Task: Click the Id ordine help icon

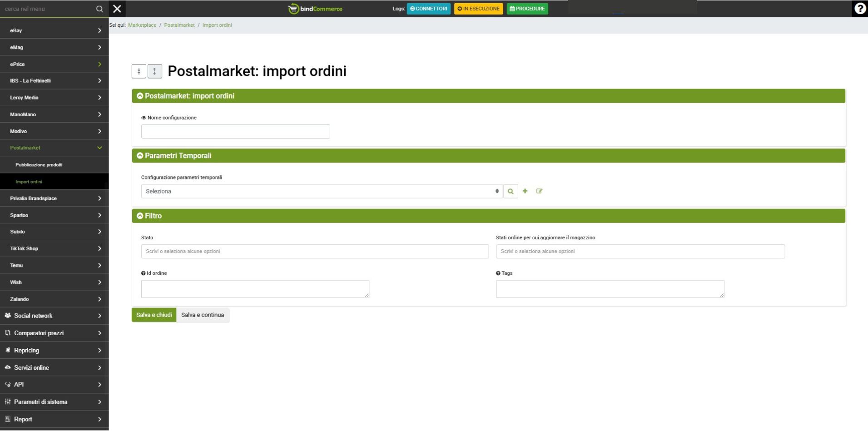Action: 143,273
